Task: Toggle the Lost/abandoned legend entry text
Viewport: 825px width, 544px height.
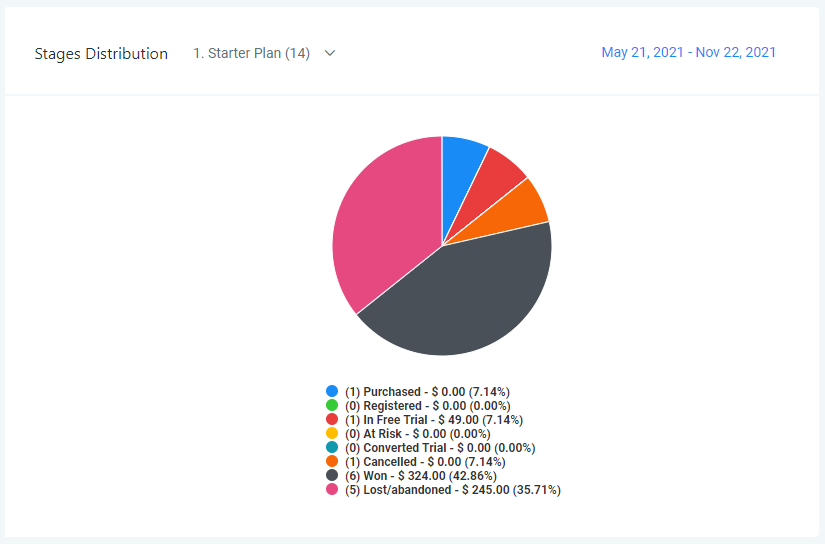Action: [452, 490]
